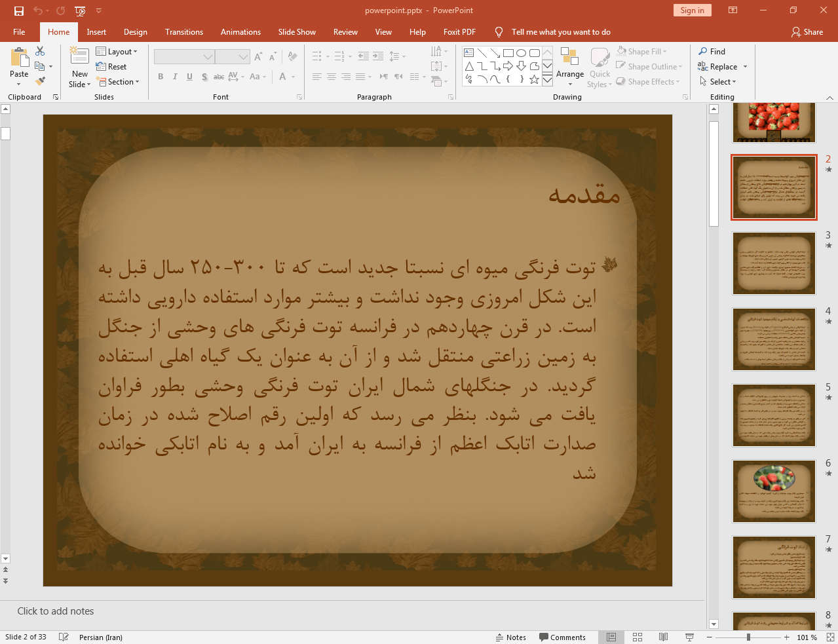Switch to Slide Sorter view

click(638, 637)
